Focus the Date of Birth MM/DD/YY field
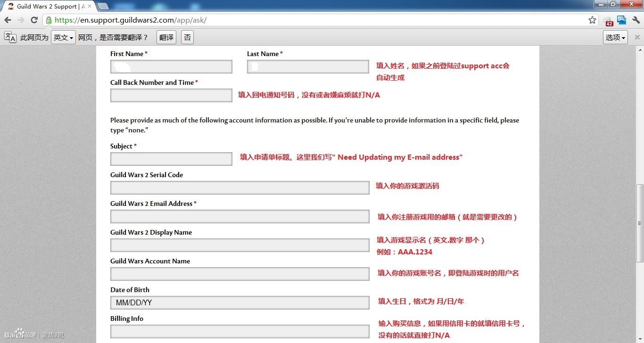This screenshot has height=343, width=644. [x=240, y=302]
